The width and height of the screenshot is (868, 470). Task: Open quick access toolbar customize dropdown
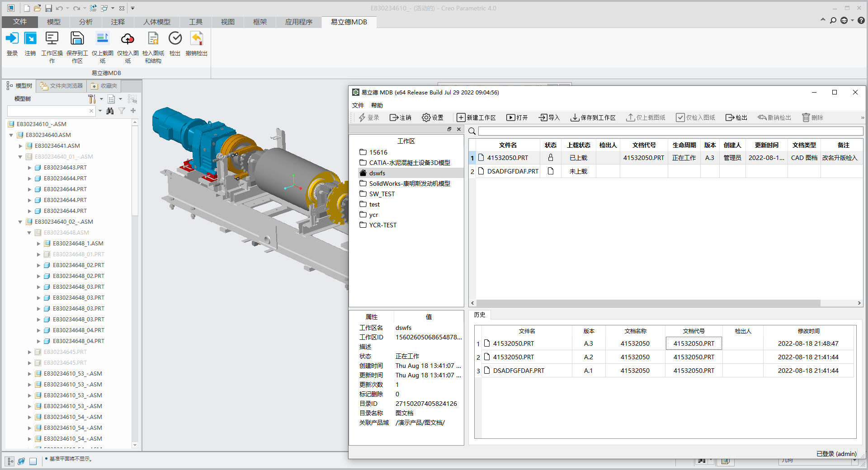click(x=132, y=8)
